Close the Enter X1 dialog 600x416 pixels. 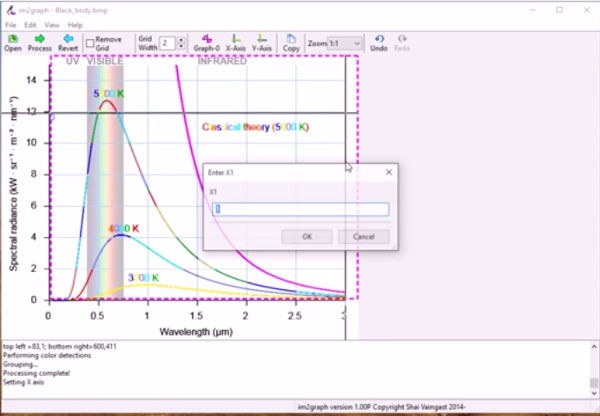(x=388, y=172)
